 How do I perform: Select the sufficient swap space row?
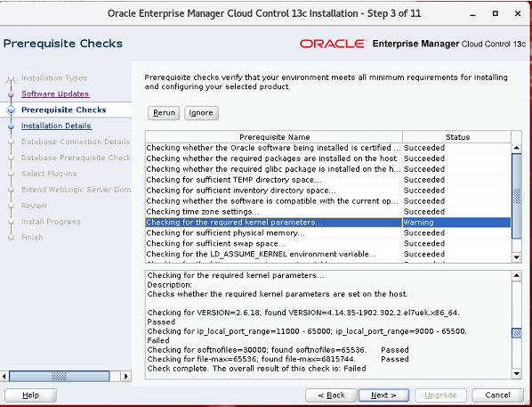point(328,244)
